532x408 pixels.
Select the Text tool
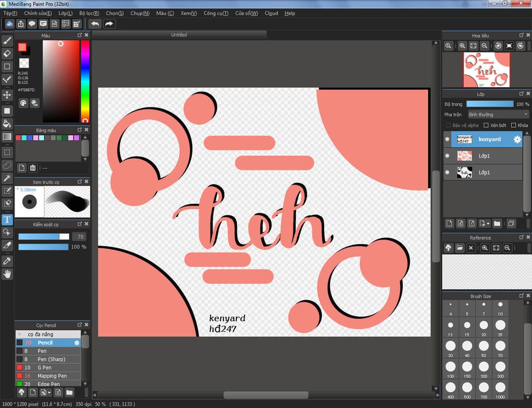pyautogui.click(x=7, y=220)
